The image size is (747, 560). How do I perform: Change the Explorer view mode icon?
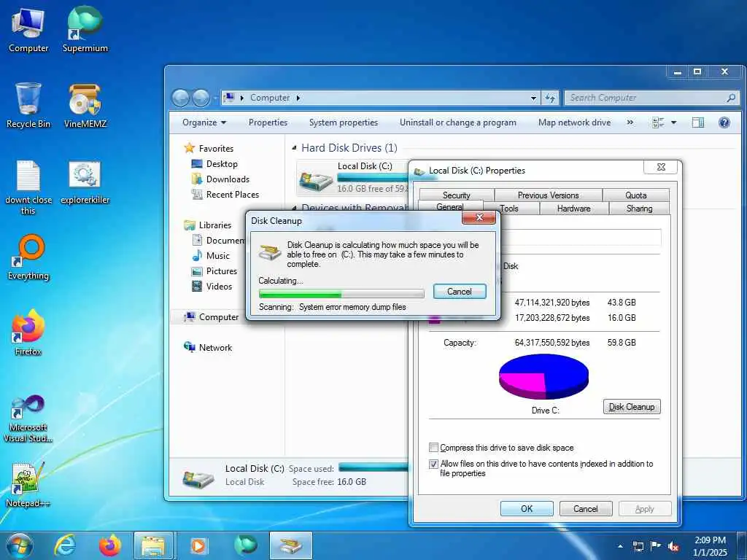658,122
